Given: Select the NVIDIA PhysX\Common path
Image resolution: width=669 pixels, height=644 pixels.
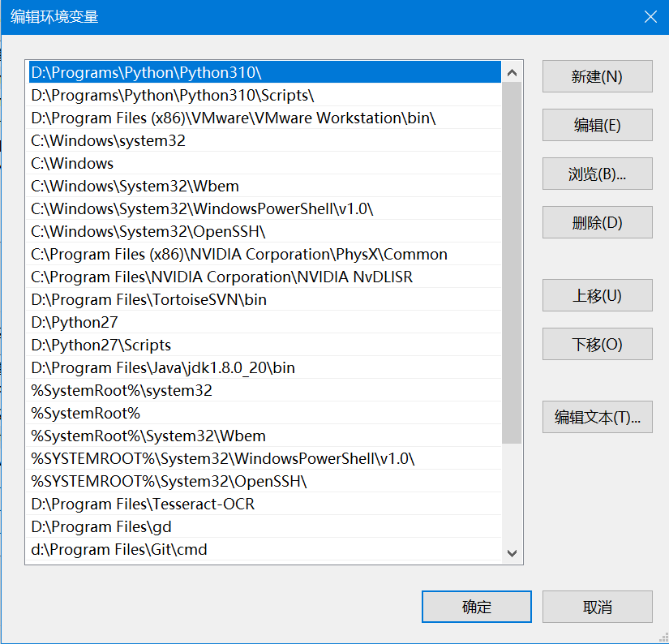Looking at the screenshot, I should coord(265,254).
